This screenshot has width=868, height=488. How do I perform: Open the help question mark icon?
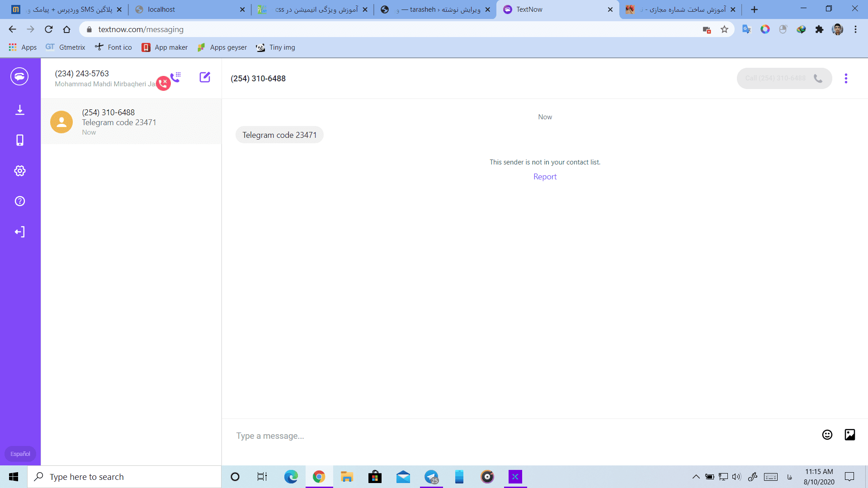pyautogui.click(x=20, y=201)
